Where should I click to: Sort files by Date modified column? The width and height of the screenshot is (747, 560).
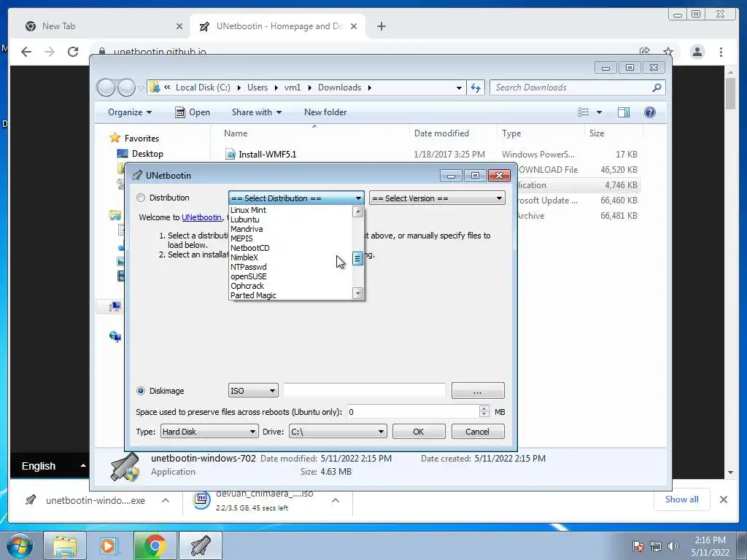(x=441, y=133)
